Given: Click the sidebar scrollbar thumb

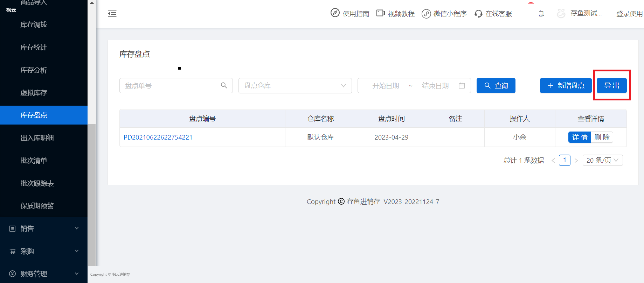Looking at the screenshot, I should pyautogui.click(x=92, y=195).
